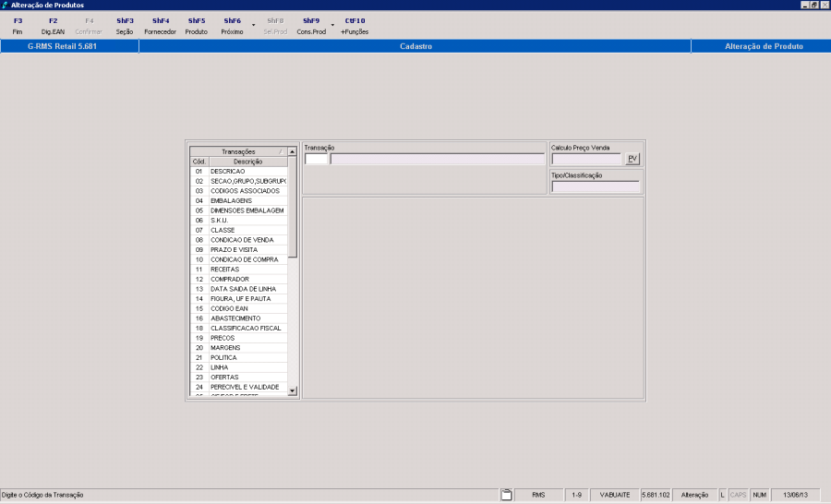Screen dimensions: 831x504
Task: Select transaction 08 CONDICAO DE VENDA
Action: pyautogui.click(x=238, y=240)
